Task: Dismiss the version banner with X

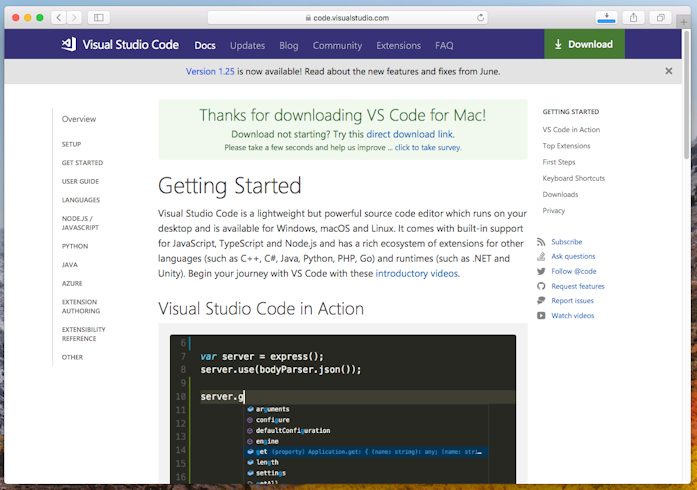Action: (669, 71)
